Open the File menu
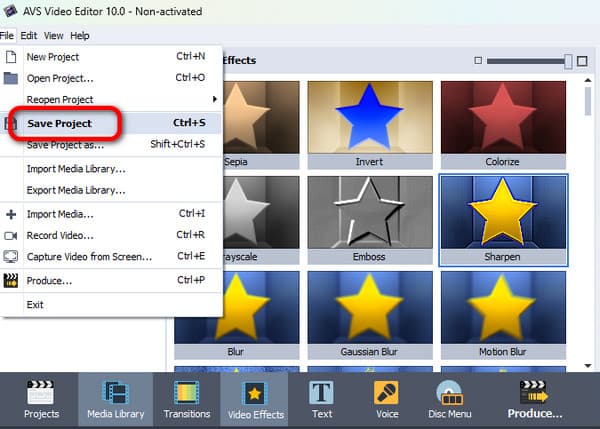This screenshot has height=429, width=600. (x=7, y=36)
